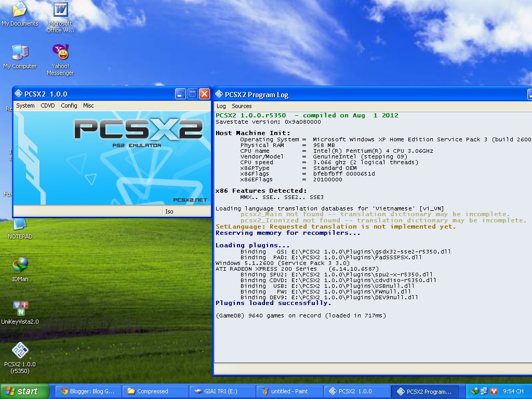The image size is (532, 399).
Task: Click the 'Vendor/Model = GenuineIntel' line
Action: click(324, 156)
